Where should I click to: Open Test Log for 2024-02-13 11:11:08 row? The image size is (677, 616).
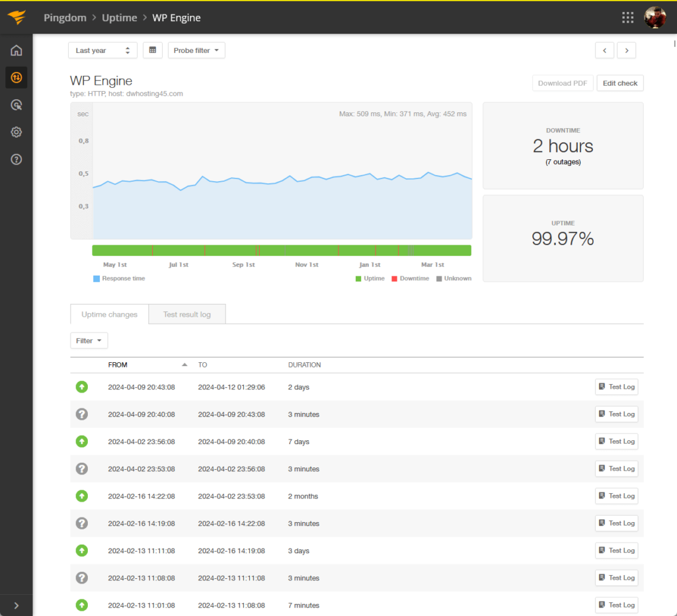tap(617, 551)
